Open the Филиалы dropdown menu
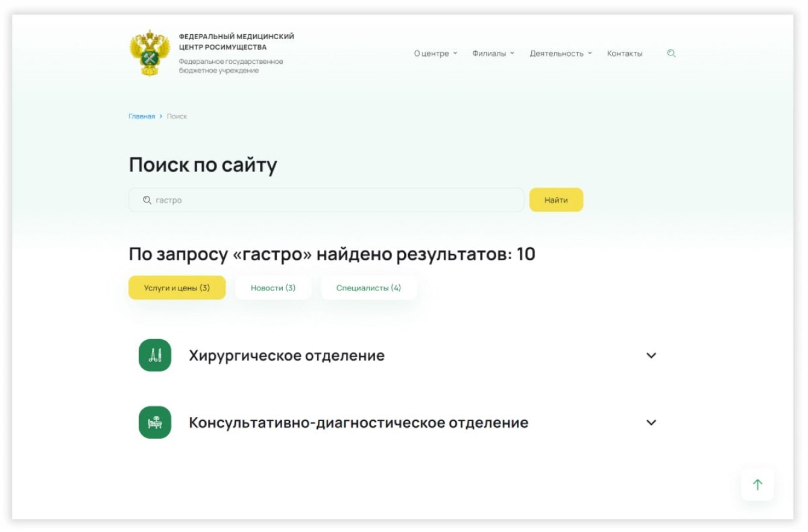Image resolution: width=808 pixels, height=532 pixels. pyautogui.click(x=493, y=54)
